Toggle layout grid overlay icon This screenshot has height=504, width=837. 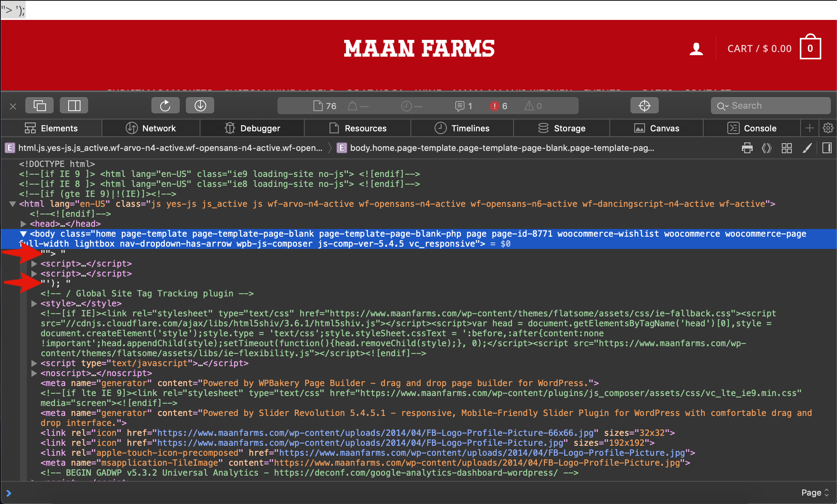pyautogui.click(x=787, y=148)
